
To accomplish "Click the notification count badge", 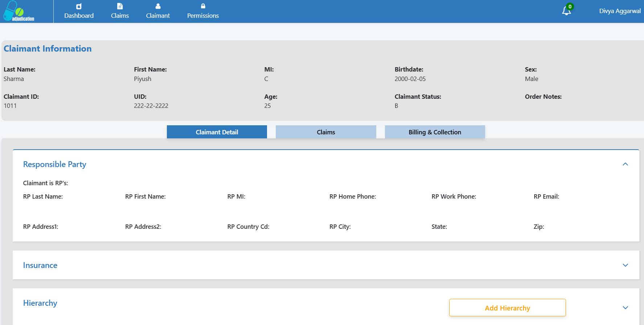I will coord(570,7).
